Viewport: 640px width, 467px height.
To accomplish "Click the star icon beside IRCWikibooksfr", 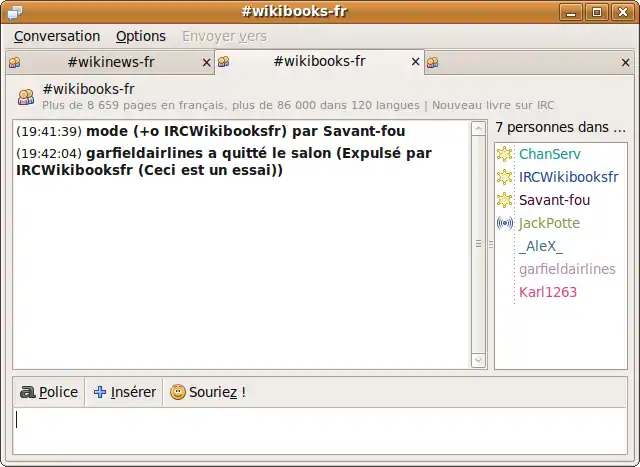I will [505, 177].
